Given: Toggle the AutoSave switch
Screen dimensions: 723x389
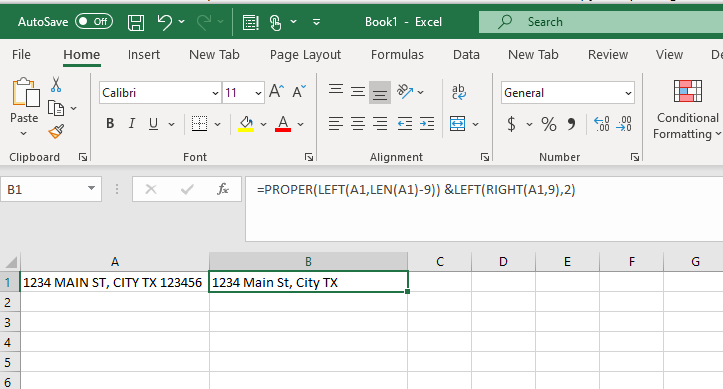Looking at the screenshot, I should tap(94, 22).
